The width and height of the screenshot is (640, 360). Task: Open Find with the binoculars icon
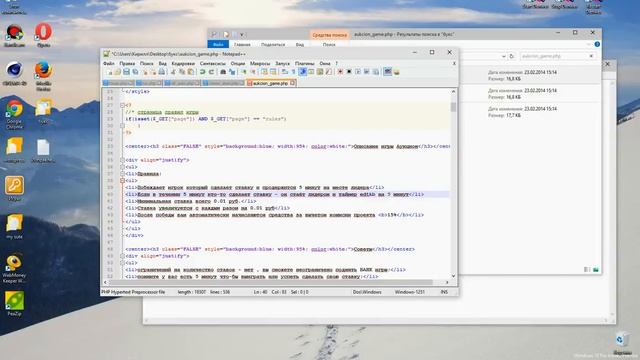[223, 72]
